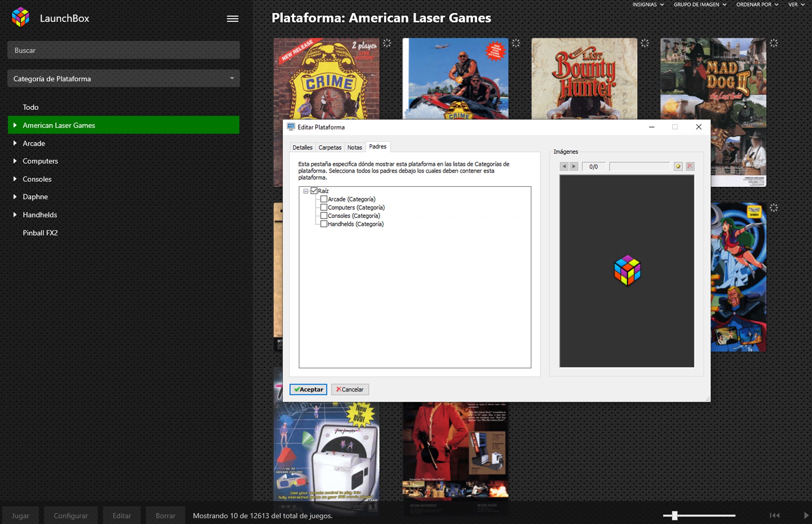The image size is (812, 524).
Task: Click the Configurar button
Action: (71, 515)
